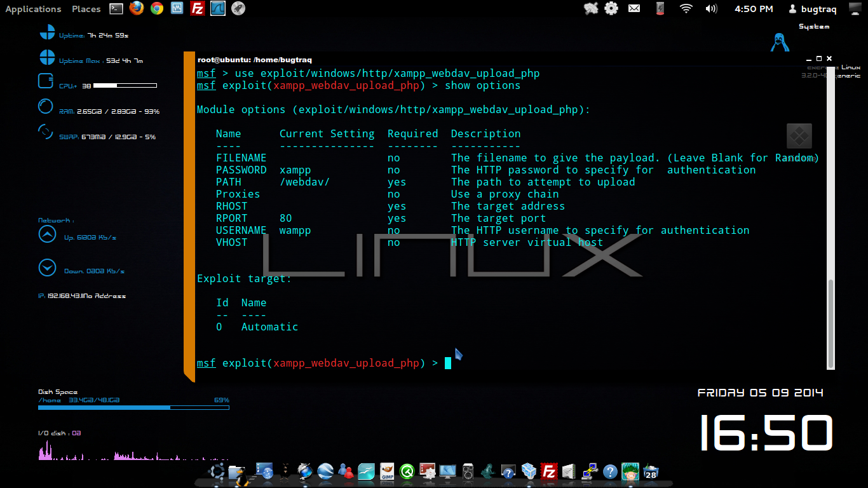
Task: Click the 'HTTP server virtual host' description
Action: (527, 242)
